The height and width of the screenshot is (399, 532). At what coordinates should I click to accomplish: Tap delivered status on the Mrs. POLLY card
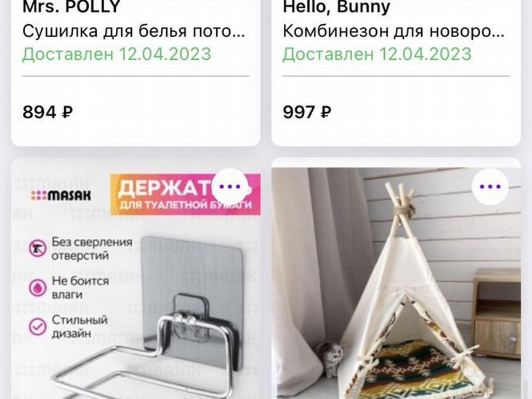point(117,54)
